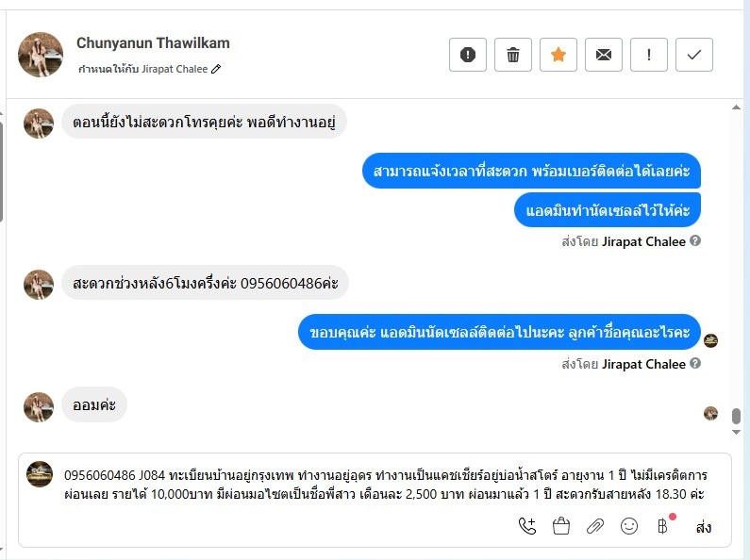Toggle the orange star on this conversation
750x560 pixels.
558,55
